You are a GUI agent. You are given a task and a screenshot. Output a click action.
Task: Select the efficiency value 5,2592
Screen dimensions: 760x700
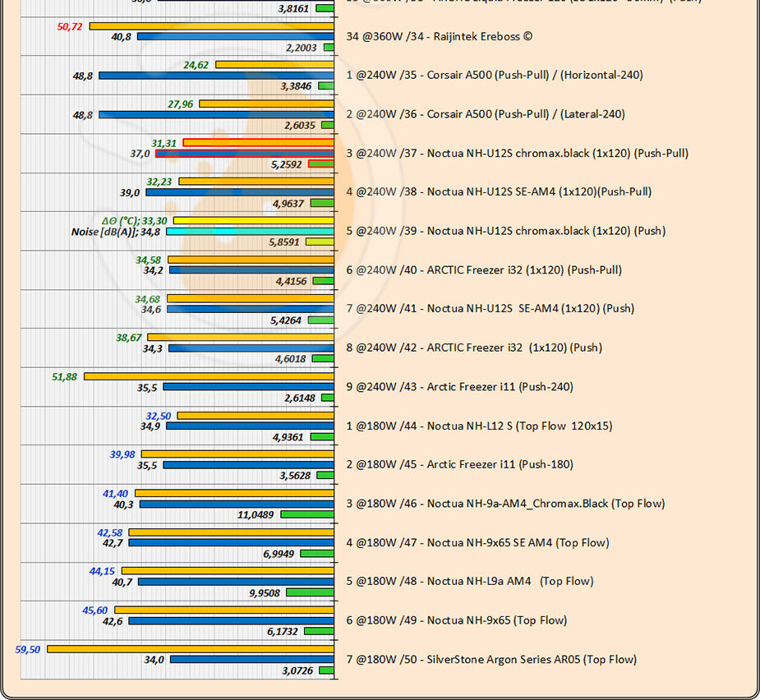(x=287, y=164)
